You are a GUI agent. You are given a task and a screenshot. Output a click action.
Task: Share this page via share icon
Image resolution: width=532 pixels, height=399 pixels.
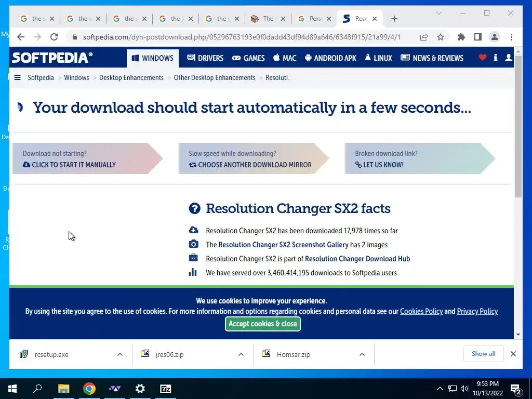click(x=424, y=37)
